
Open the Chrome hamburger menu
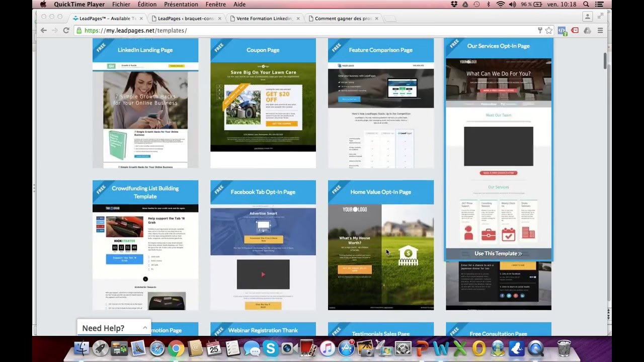[x=600, y=30]
